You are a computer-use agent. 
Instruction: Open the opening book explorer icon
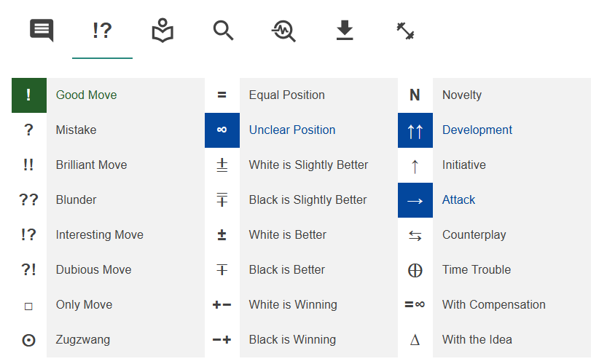click(163, 31)
